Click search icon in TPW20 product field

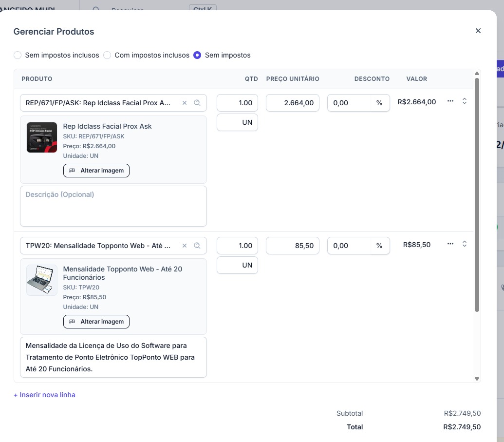(197, 246)
